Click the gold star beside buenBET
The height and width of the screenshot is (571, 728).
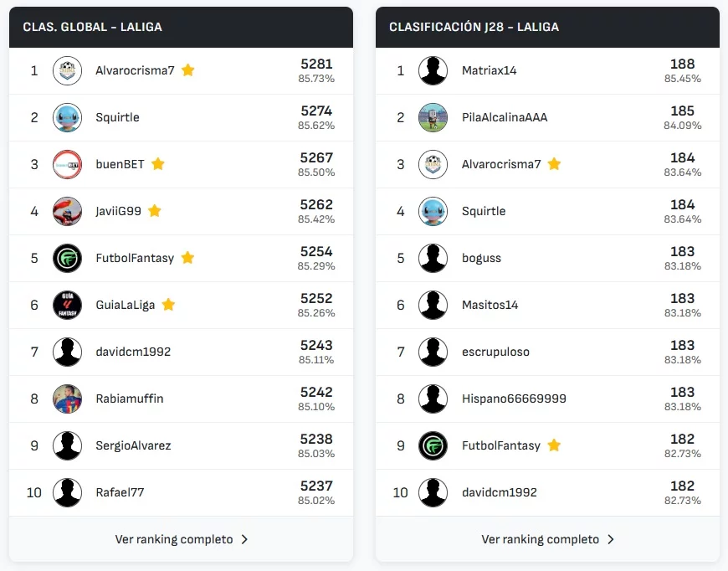click(x=158, y=164)
